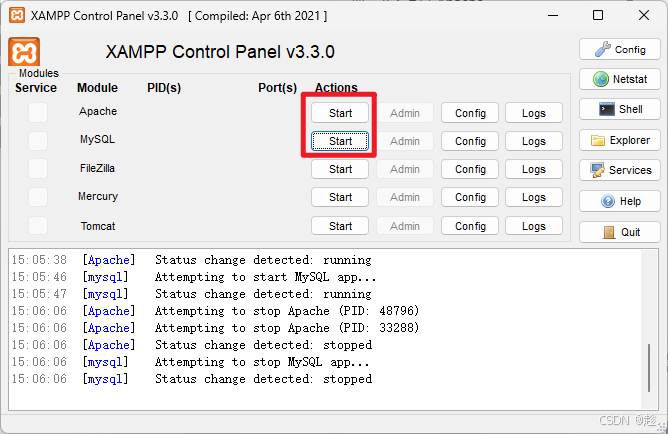Start the Tomcat module

pyautogui.click(x=340, y=226)
